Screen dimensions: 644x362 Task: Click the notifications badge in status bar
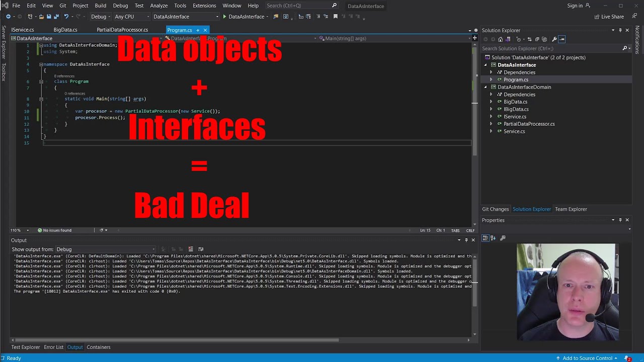click(628, 358)
